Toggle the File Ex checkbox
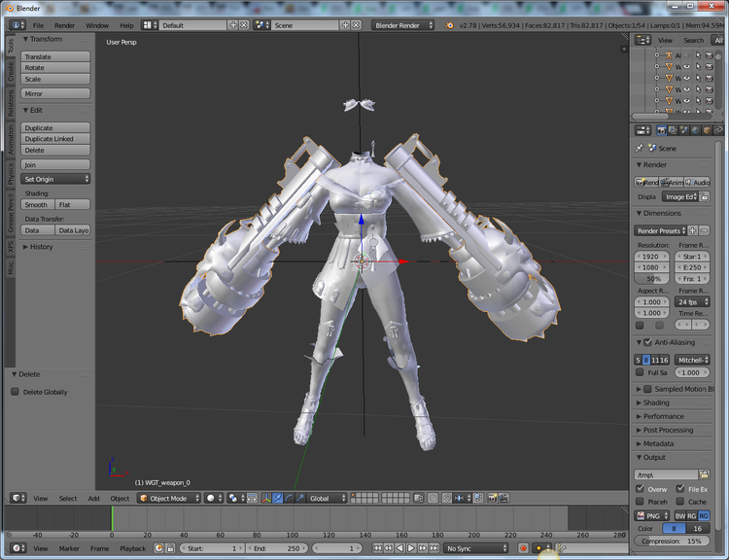The width and height of the screenshot is (729, 560). (x=680, y=489)
